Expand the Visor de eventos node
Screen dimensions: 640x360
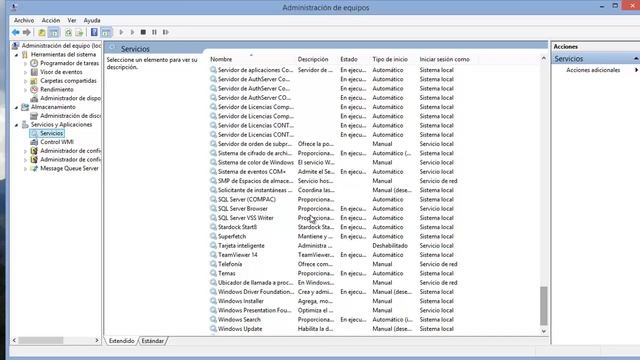[25, 72]
